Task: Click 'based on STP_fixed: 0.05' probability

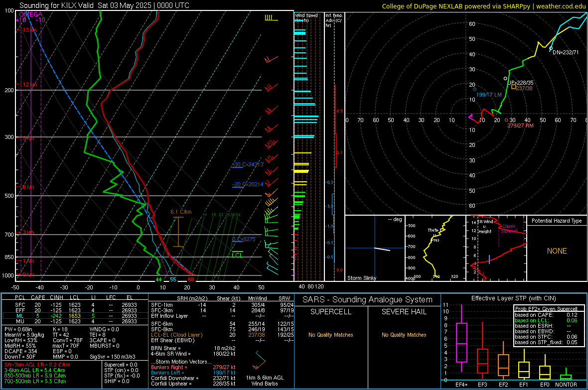Action: [546, 342]
